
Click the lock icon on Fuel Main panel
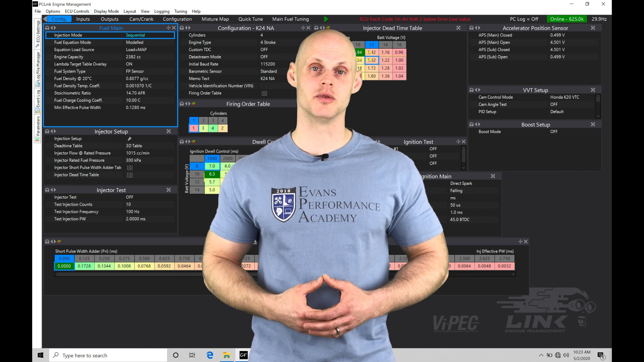click(x=47, y=28)
